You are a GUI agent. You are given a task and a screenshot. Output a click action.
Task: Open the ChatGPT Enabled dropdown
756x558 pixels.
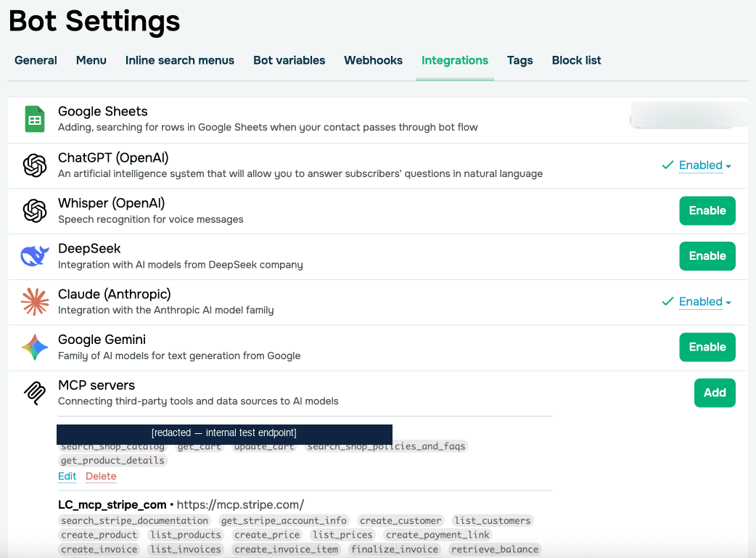click(x=705, y=165)
